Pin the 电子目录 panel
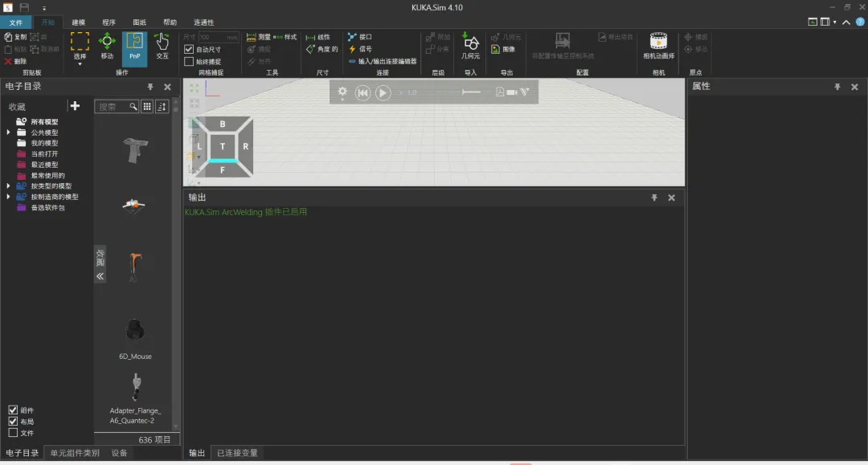Image resolution: width=868 pixels, height=465 pixels. tap(150, 87)
